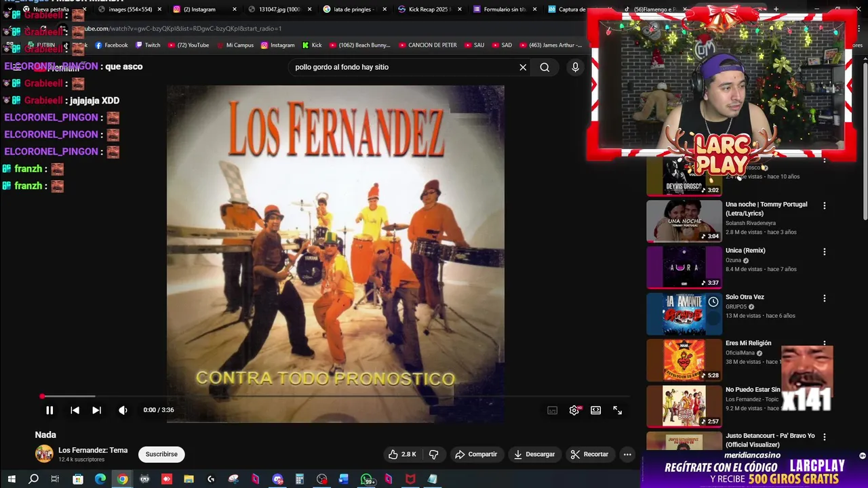Add Solo Otra Vez to watch later

pos(713,302)
